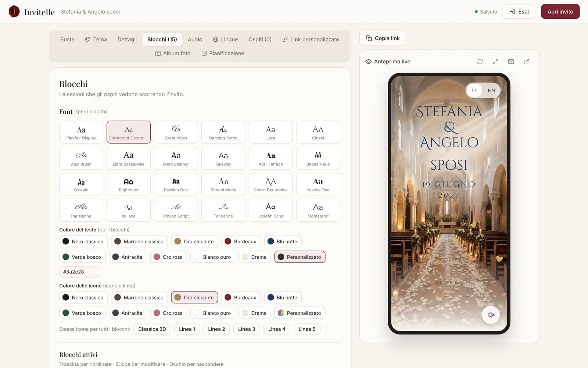Viewport: 588px width, 368px height.
Task: Open preview in a new window icon
Action: (x=526, y=61)
